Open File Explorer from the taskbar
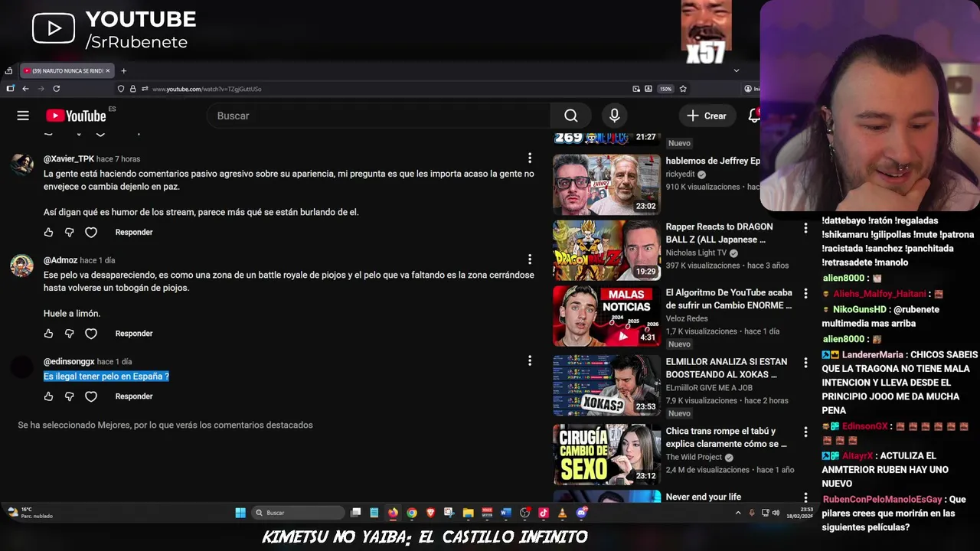The height and width of the screenshot is (551, 980). 468,513
